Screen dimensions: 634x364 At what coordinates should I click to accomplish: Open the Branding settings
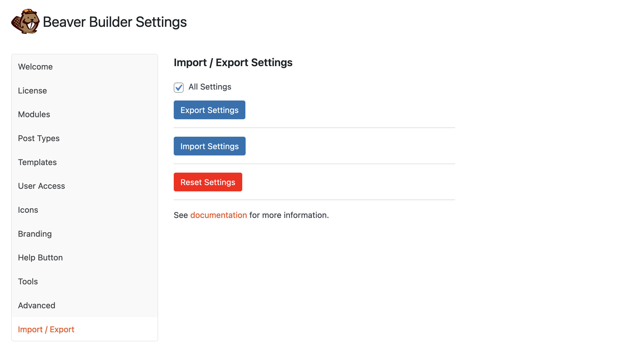pyautogui.click(x=35, y=234)
